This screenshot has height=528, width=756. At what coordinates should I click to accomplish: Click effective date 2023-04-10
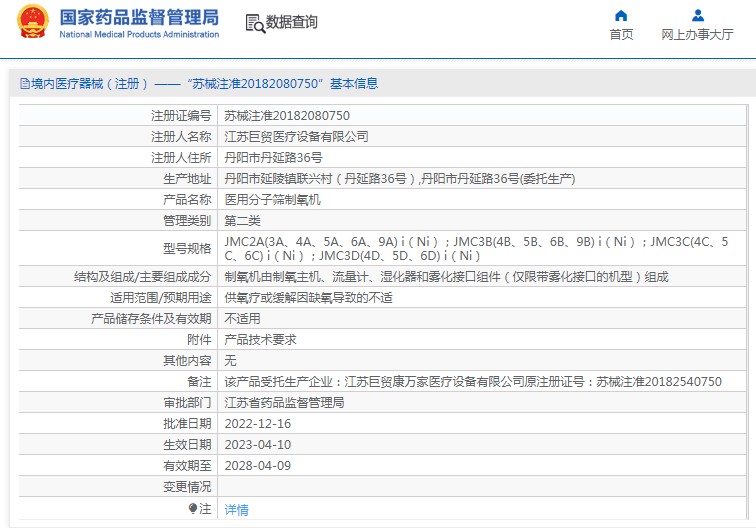click(258, 445)
